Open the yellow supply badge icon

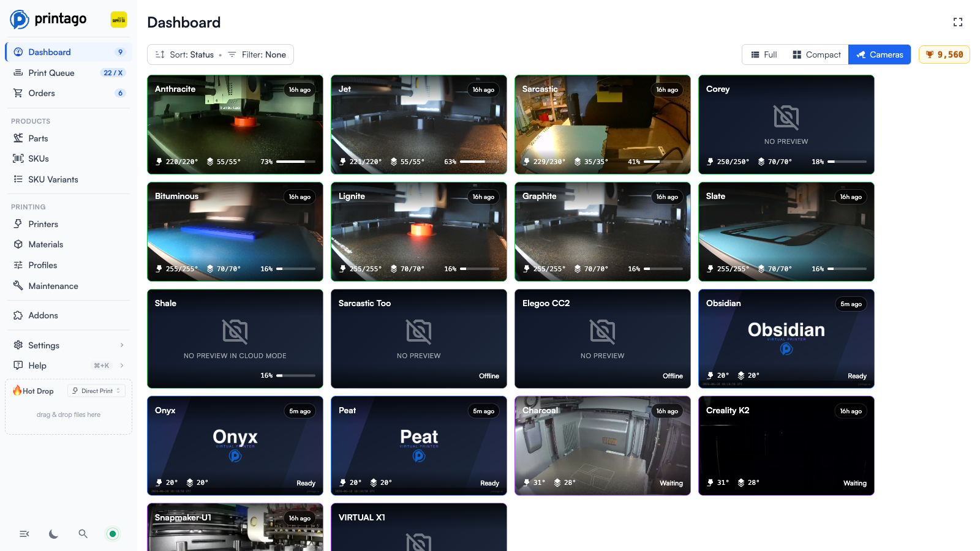click(119, 20)
